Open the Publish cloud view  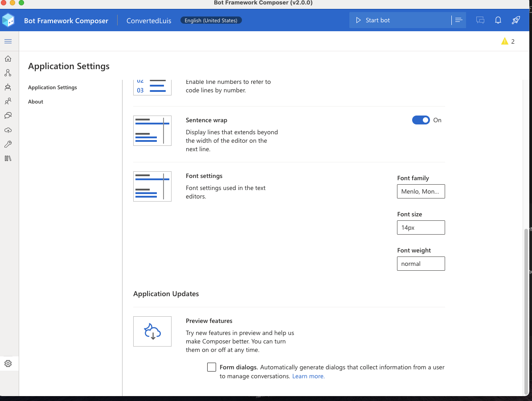(x=8, y=130)
